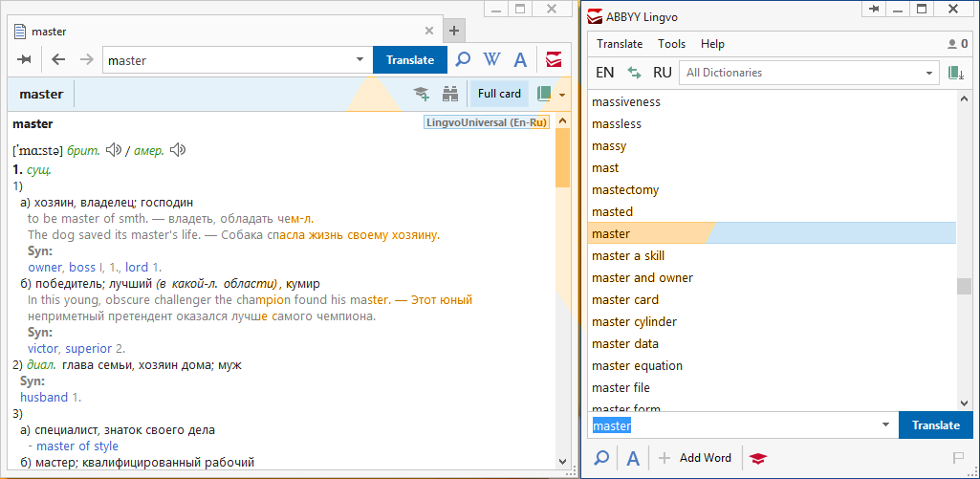Screen dimensions: 980x479
Task: Follow the husband synonym link
Action: coord(44,397)
